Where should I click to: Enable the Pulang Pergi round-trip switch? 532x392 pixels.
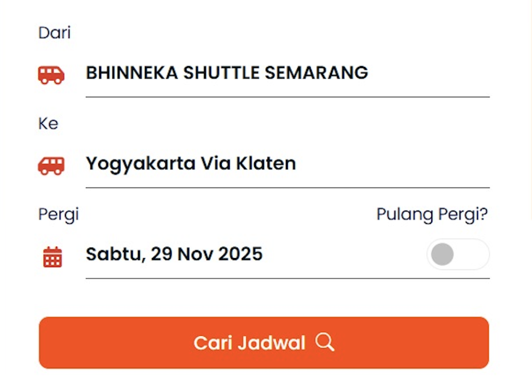coord(458,254)
